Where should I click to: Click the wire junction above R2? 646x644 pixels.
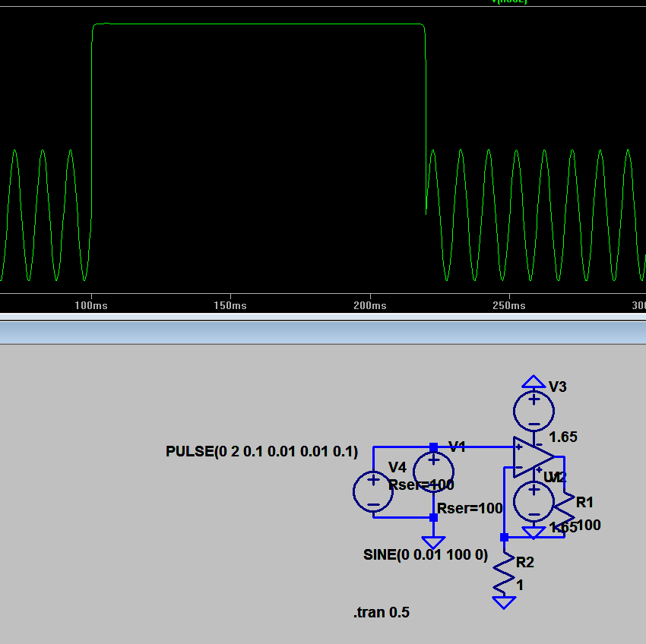tap(504, 538)
